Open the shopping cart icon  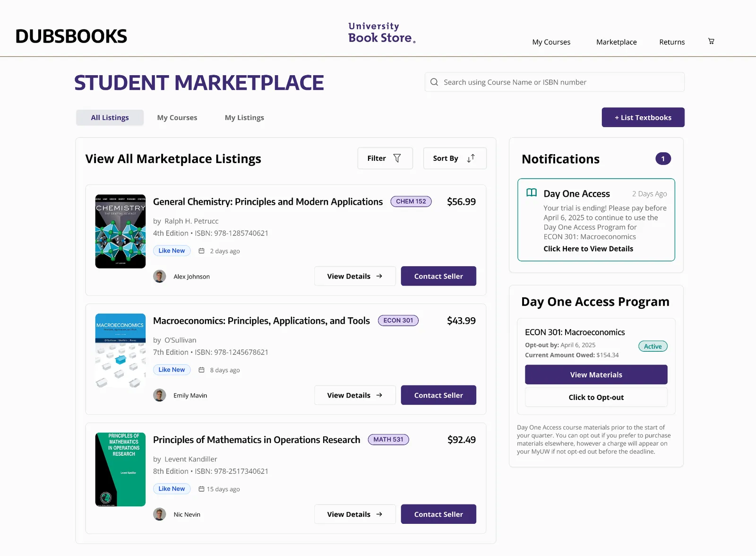click(x=711, y=42)
